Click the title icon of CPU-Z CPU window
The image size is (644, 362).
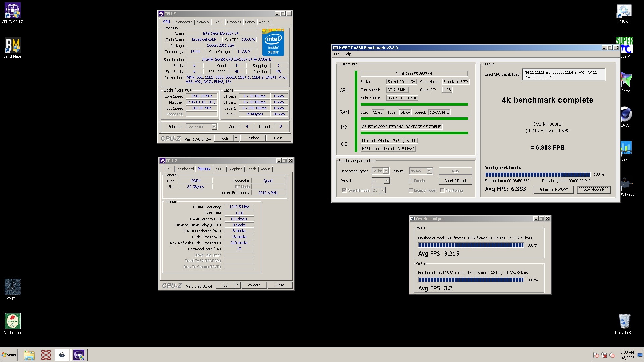click(x=161, y=14)
